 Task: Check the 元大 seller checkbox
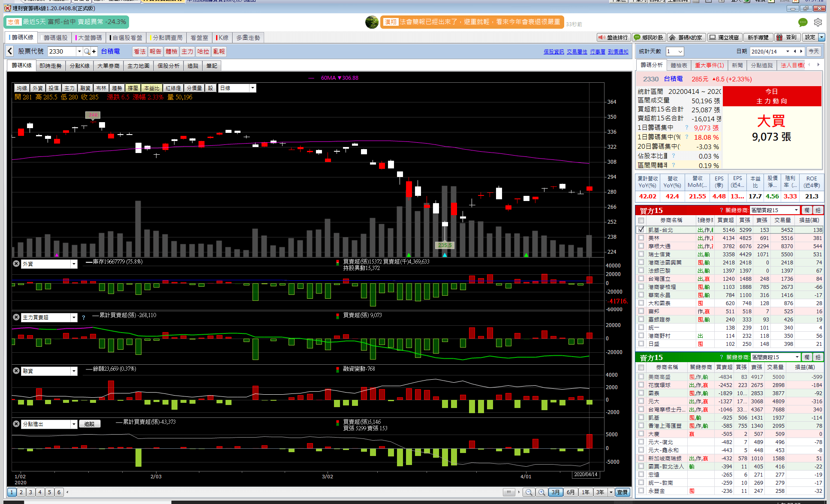641,401
